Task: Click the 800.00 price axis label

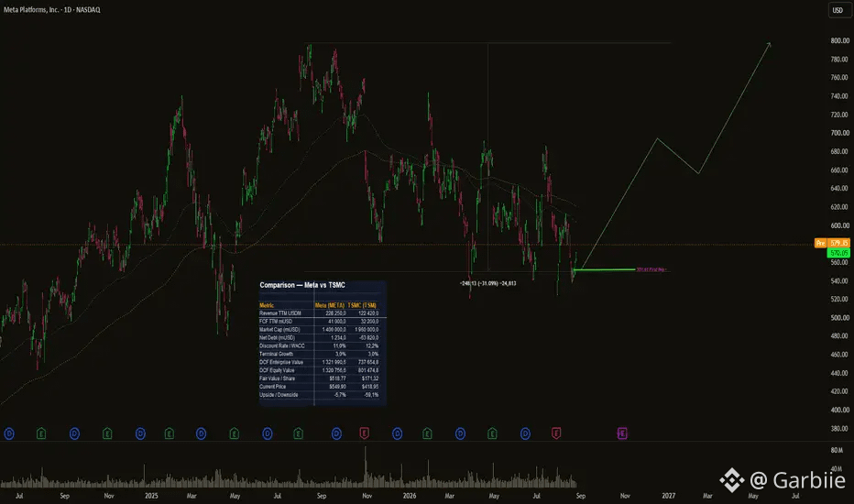Action: point(840,41)
